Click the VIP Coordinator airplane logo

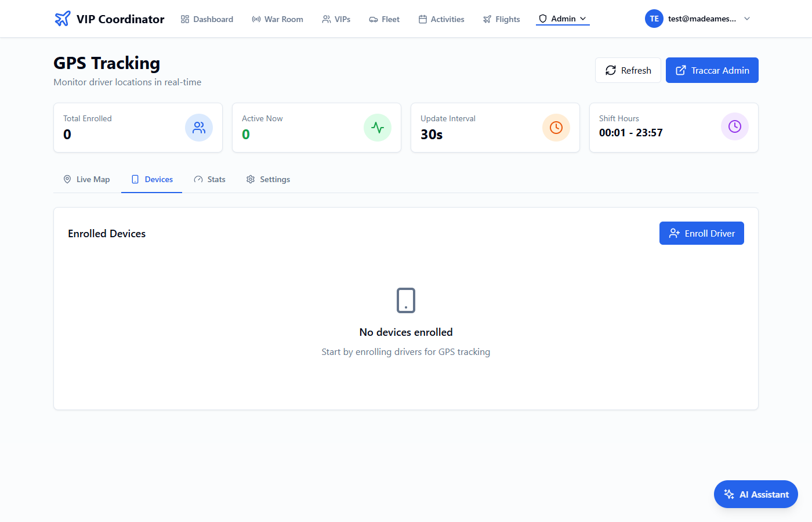[63, 19]
